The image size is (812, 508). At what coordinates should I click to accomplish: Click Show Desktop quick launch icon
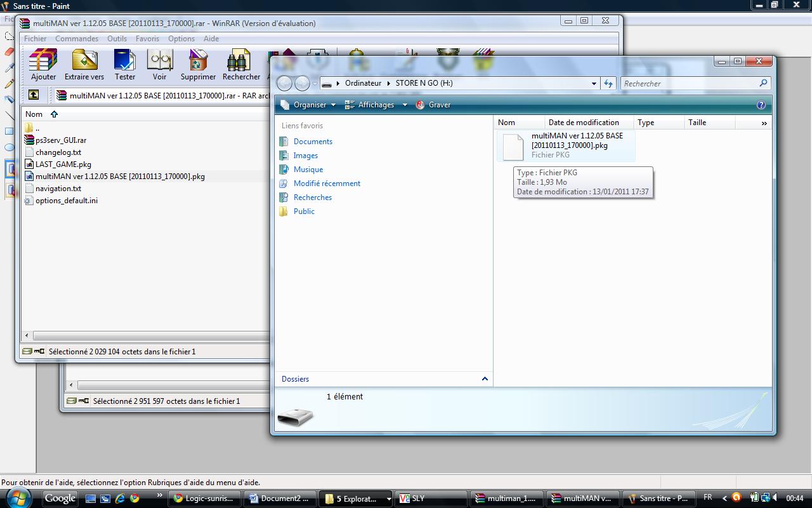(90, 498)
